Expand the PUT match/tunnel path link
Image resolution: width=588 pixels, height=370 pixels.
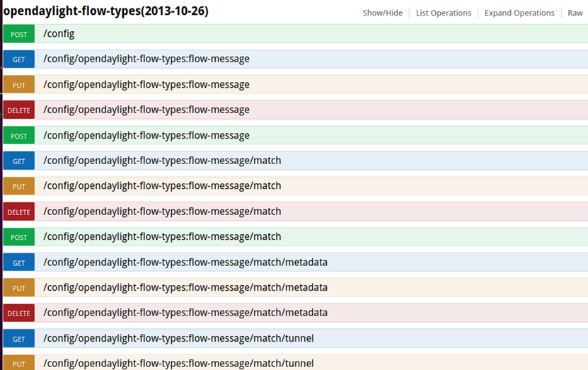pos(178,364)
